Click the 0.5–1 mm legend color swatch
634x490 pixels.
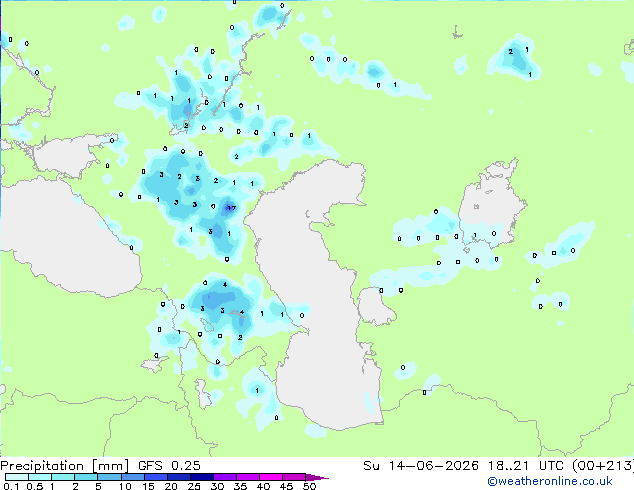tap(40, 477)
